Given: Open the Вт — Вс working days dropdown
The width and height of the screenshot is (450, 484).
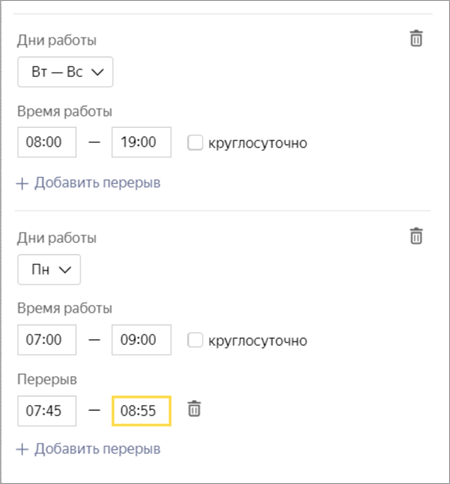Looking at the screenshot, I should (65, 72).
